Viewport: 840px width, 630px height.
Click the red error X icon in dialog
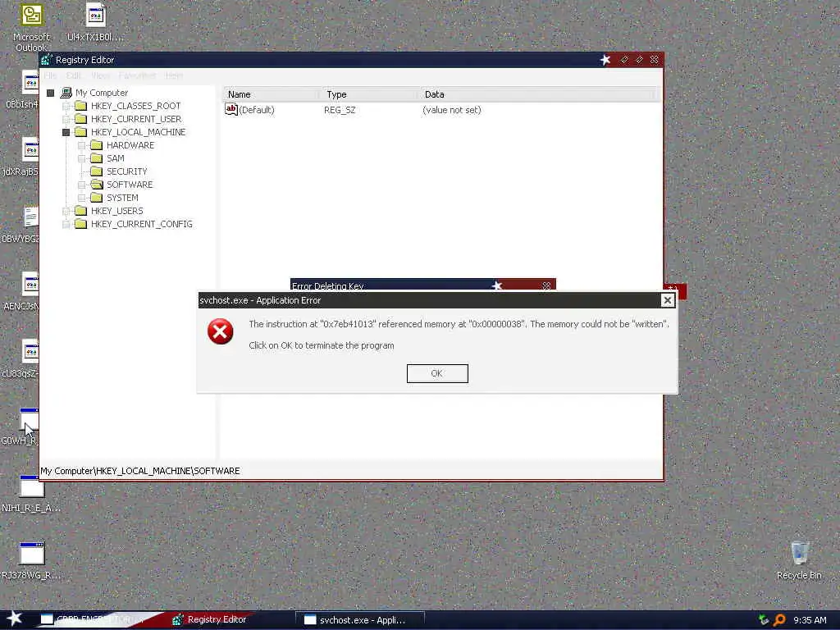(x=220, y=331)
